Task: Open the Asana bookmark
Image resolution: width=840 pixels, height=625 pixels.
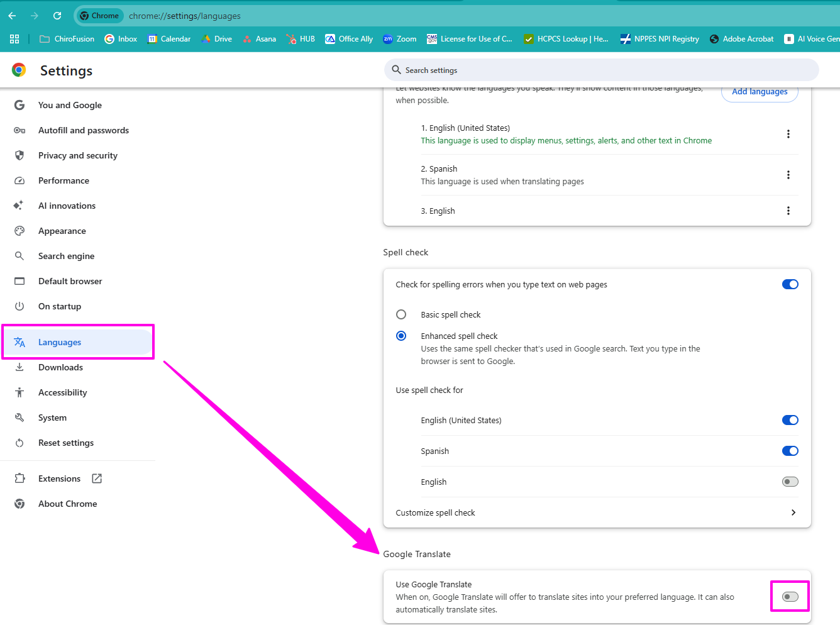Action: click(260, 39)
